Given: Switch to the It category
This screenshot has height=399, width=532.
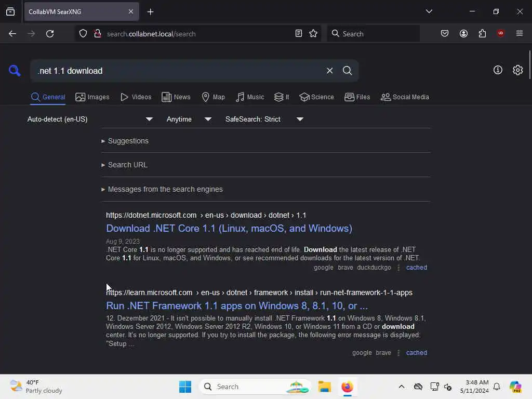Looking at the screenshot, I should point(282,97).
